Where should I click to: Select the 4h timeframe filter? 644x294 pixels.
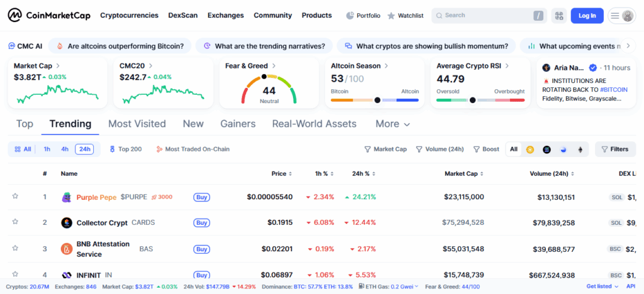[65, 150]
